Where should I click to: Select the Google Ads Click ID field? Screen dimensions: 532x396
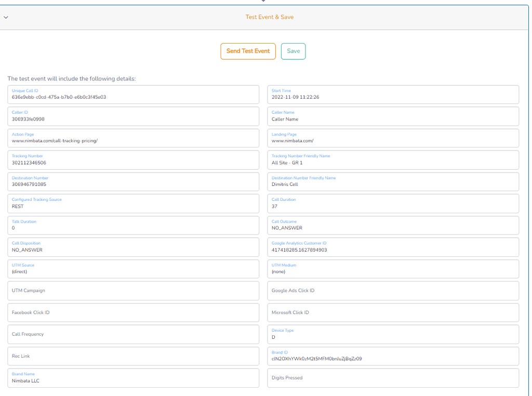point(392,291)
